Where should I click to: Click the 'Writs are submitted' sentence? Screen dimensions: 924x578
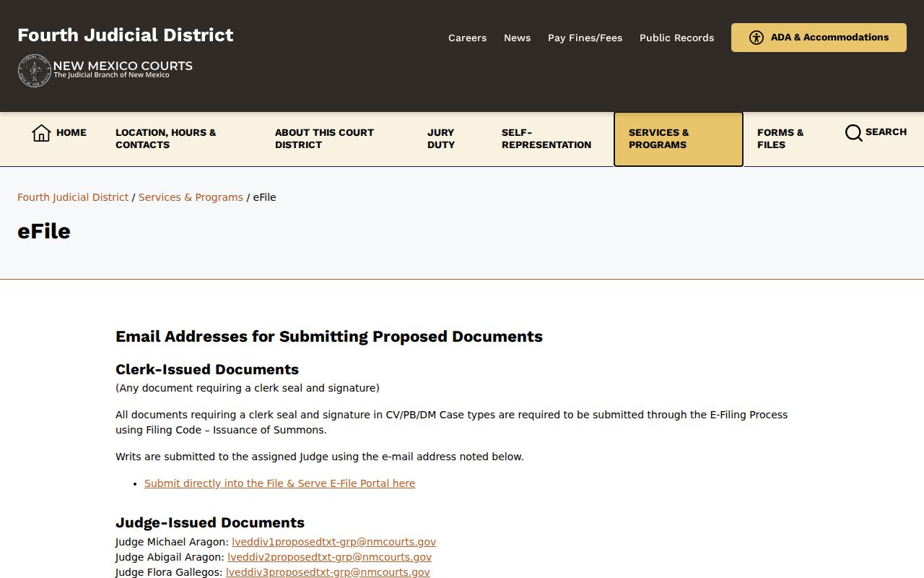point(320,457)
